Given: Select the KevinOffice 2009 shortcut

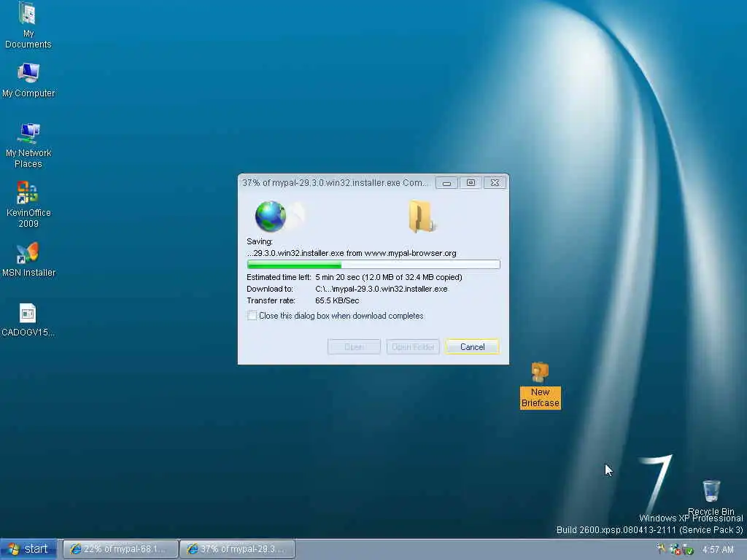Looking at the screenshot, I should [28, 205].
